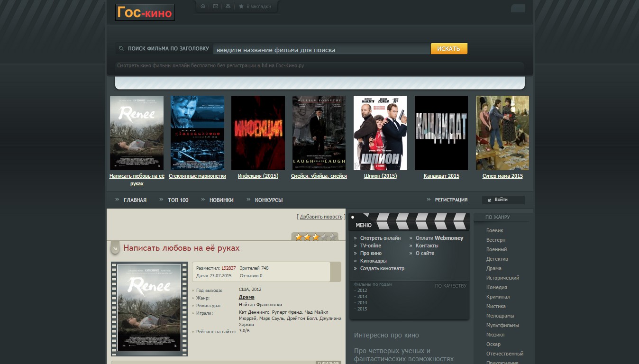Click the magnifier search icon
This screenshot has width=639, height=364.
[x=121, y=48]
